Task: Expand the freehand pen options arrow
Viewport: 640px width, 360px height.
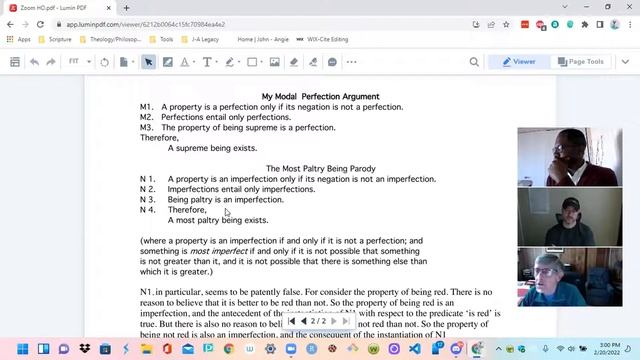Action: 239,62
